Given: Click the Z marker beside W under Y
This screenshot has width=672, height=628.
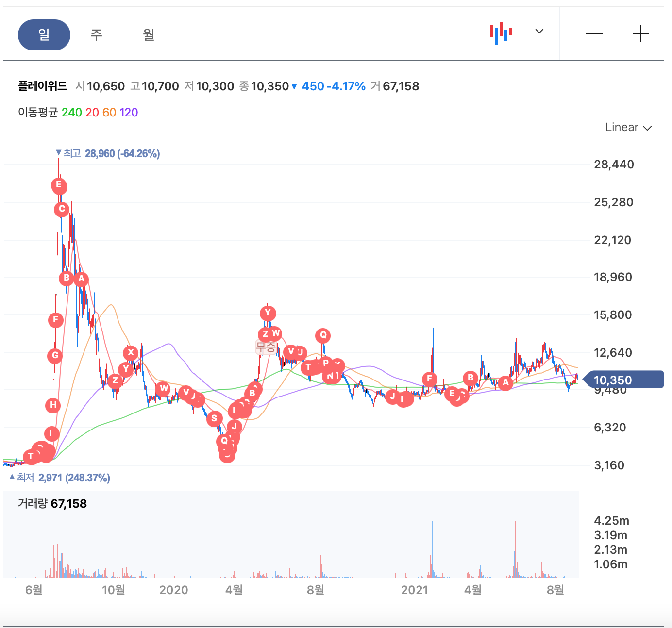Looking at the screenshot, I should click(x=265, y=334).
